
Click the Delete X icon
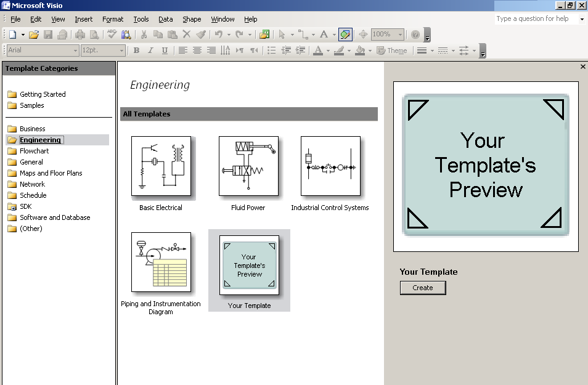(x=186, y=34)
